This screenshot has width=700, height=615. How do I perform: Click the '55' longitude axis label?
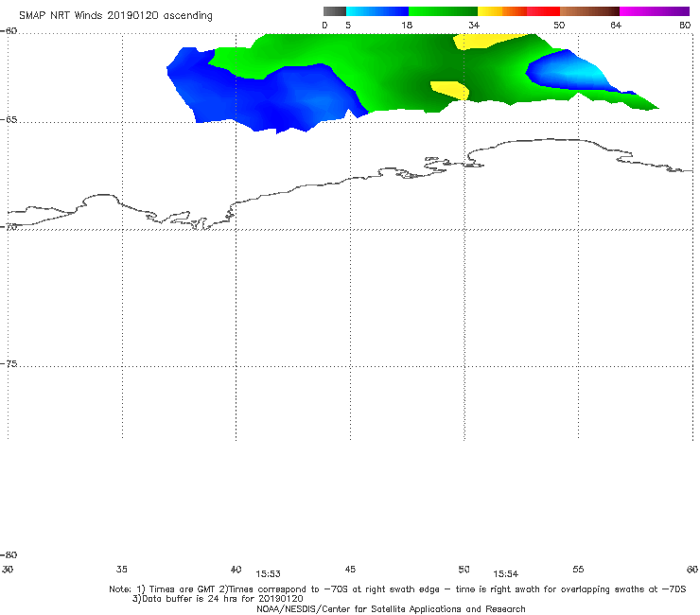579,569
